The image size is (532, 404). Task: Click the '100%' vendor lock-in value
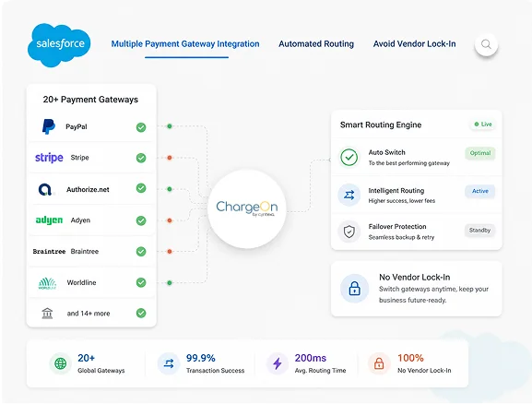410,358
